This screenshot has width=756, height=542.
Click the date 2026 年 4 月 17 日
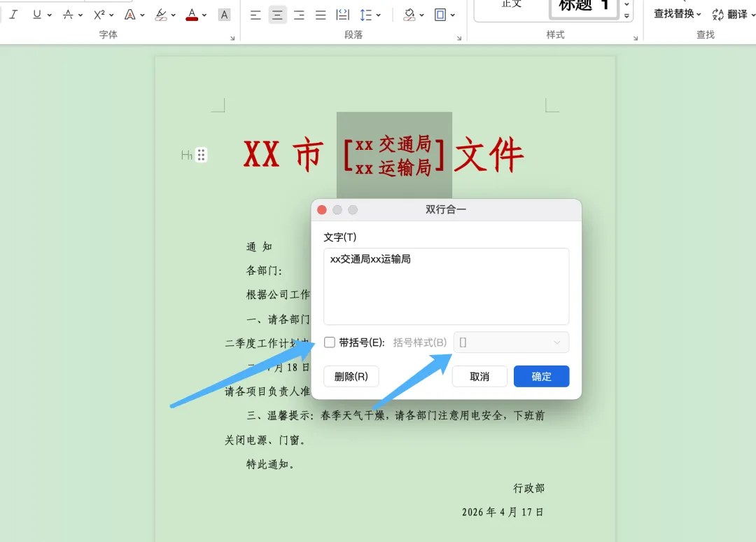click(x=503, y=512)
